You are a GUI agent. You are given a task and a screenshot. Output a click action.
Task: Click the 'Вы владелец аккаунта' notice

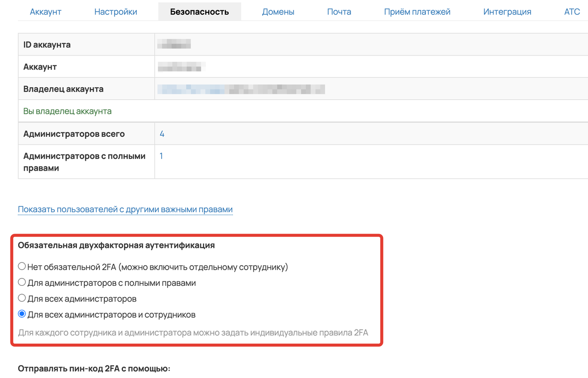[68, 111]
